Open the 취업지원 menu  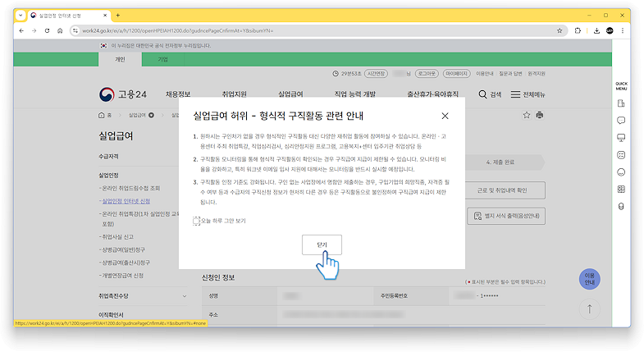[234, 94]
